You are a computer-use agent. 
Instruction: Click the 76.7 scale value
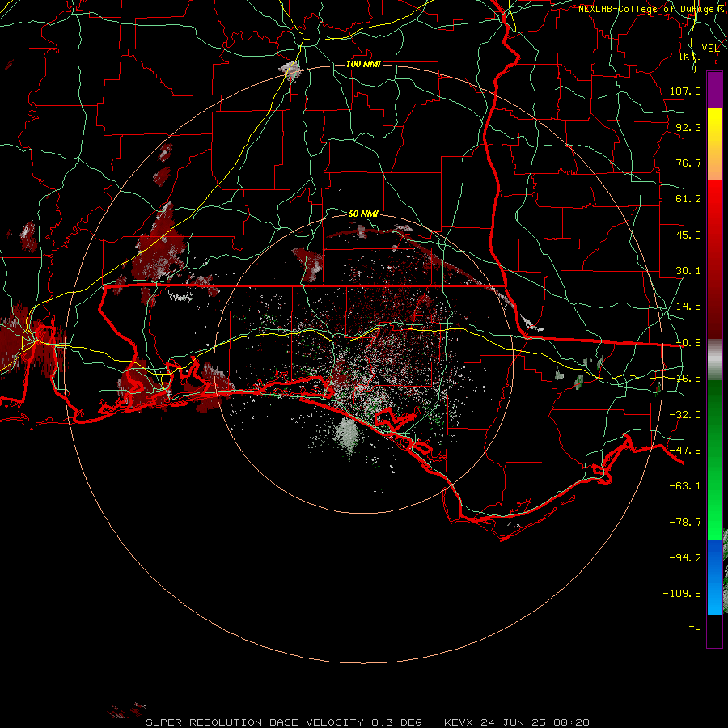(x=688, y=163)
